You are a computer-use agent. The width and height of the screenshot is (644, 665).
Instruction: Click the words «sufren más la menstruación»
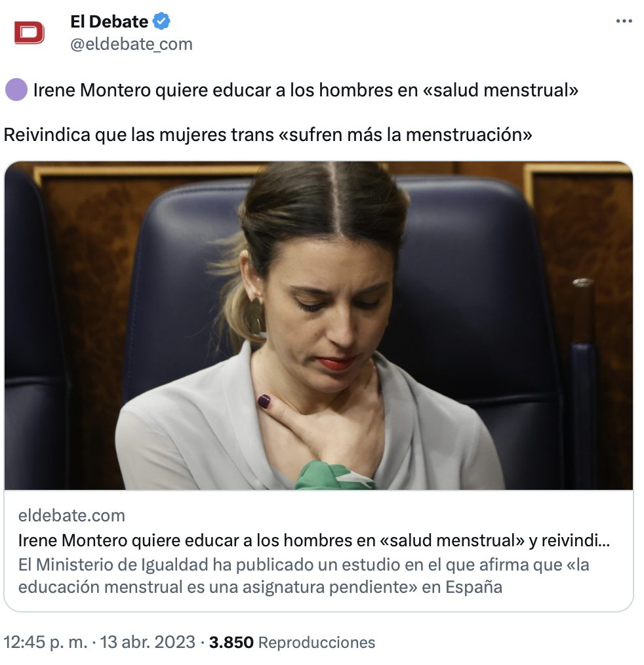coord(405,135)
